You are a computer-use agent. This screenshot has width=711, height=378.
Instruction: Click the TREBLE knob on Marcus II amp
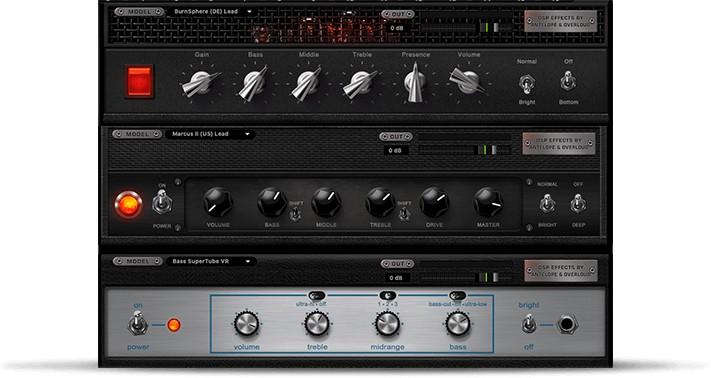coord(380,202)
